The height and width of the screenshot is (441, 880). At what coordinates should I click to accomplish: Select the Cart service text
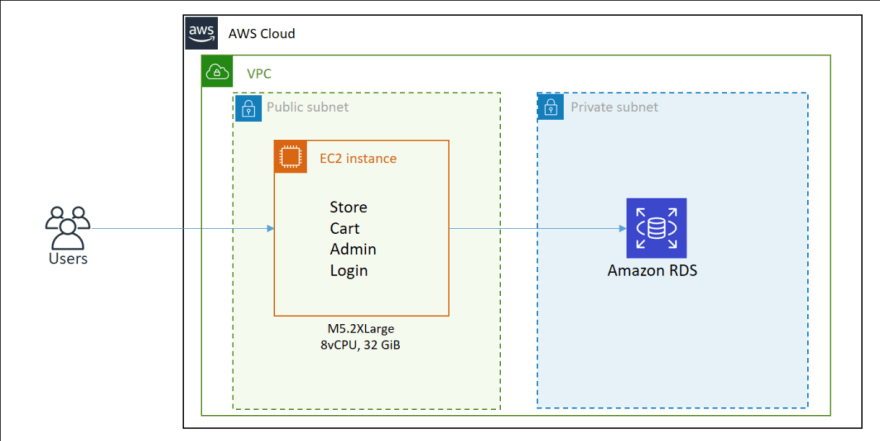pos(345,228)
